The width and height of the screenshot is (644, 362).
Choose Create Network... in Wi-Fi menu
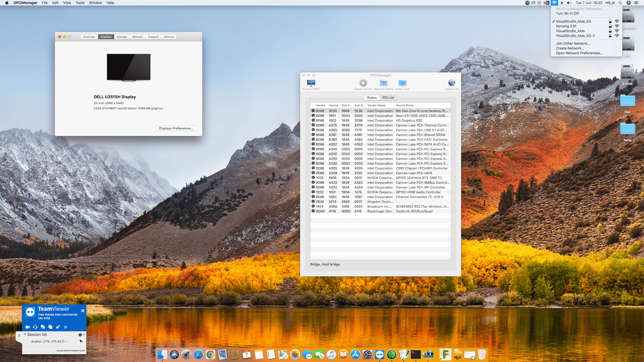click(586, 48)
